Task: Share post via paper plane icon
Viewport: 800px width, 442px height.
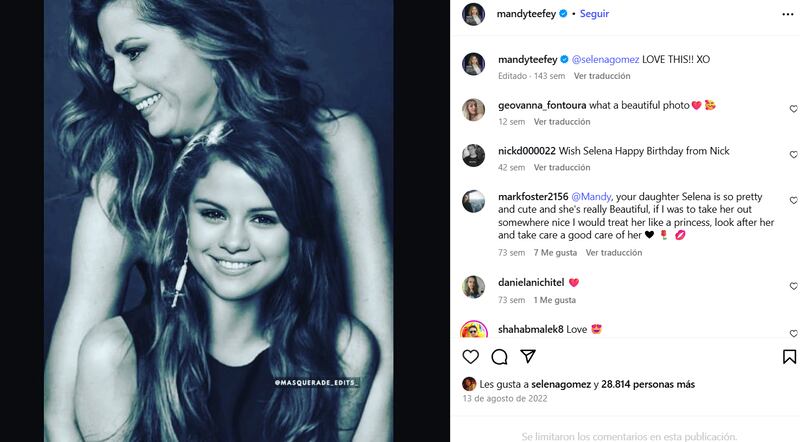Action: (x=528, y=356)
